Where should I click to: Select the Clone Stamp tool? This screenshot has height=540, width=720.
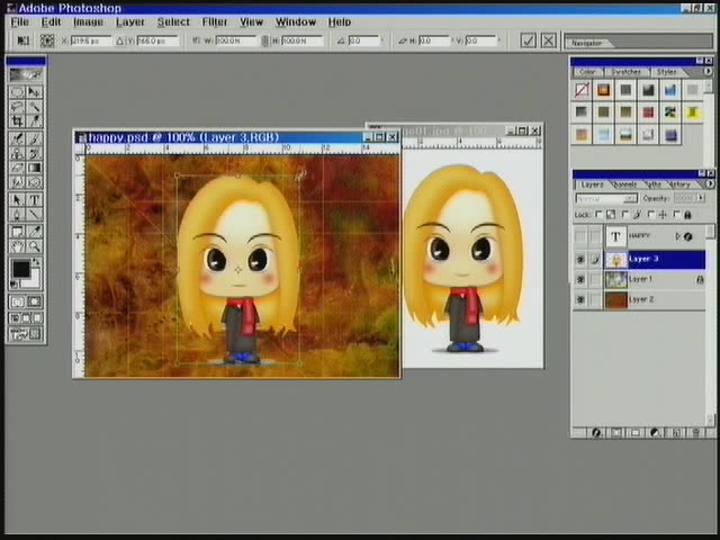pos(17,153)
